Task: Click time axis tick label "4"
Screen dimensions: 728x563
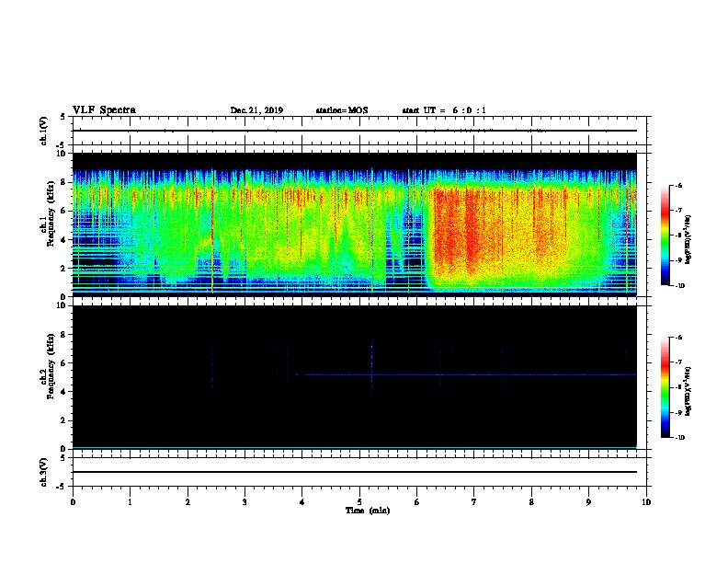Action: [x=302, y=502]
